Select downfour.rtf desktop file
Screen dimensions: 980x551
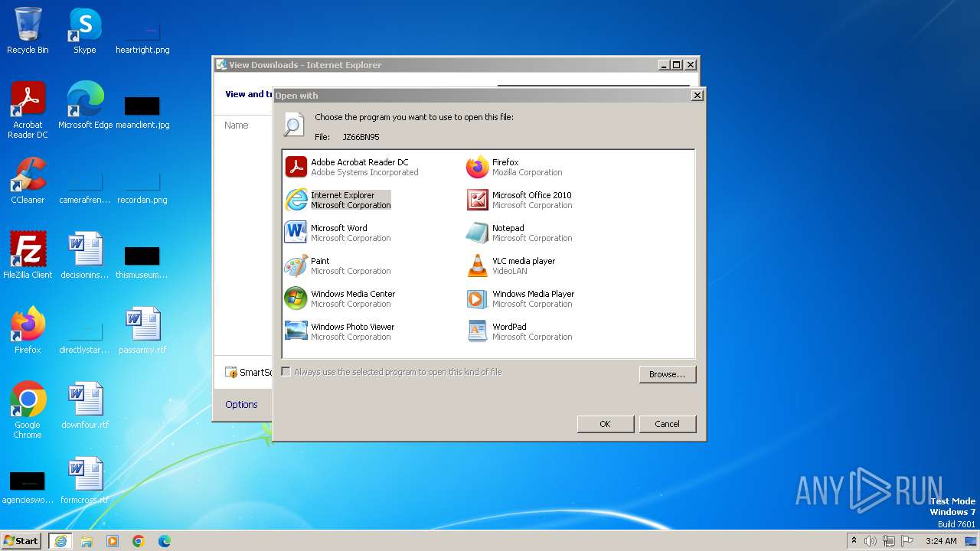(85, 405)
